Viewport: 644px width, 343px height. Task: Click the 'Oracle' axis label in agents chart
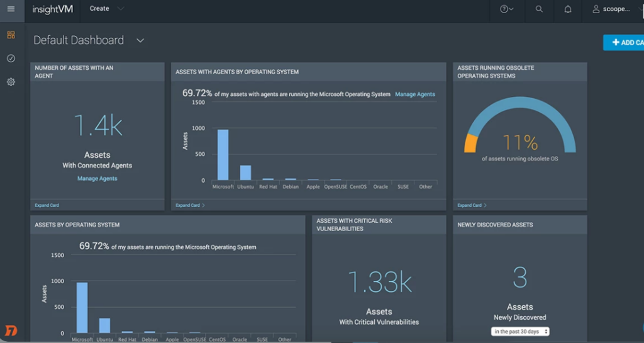point(380,186)
